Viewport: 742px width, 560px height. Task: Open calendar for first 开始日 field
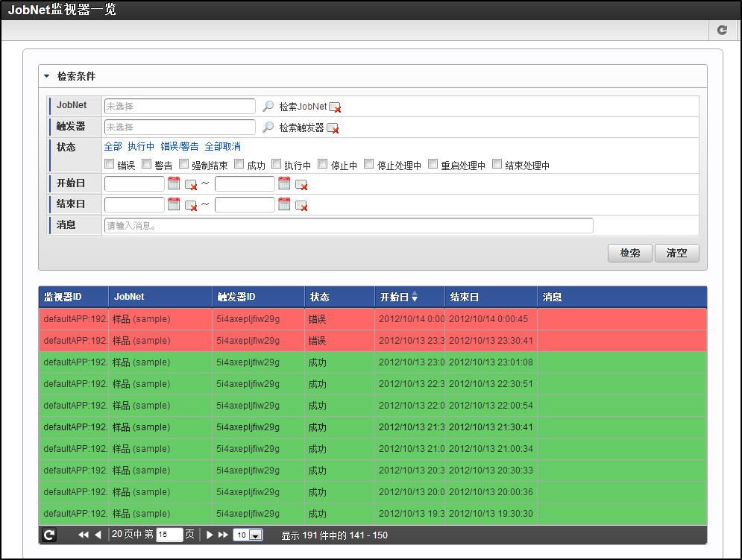174,183
